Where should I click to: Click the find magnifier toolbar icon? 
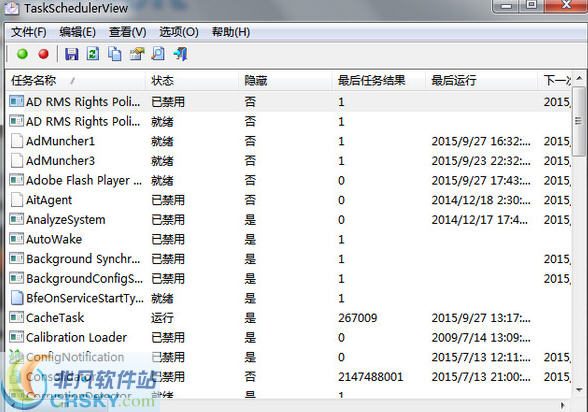click(158, 54)
